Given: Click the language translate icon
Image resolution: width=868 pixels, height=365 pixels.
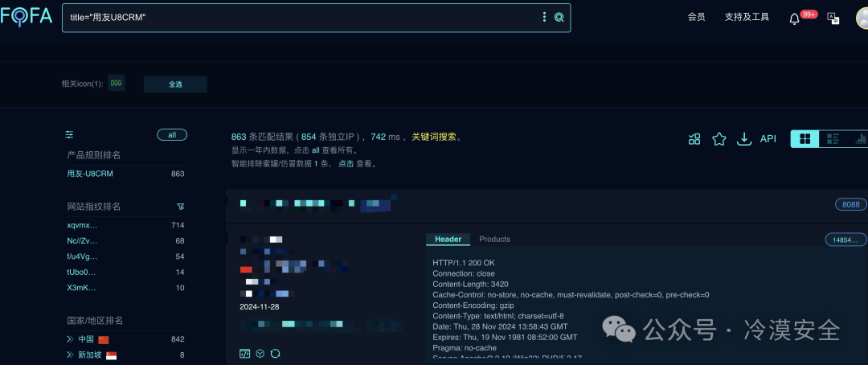Looking at the screenshot, I should pos(833,18).
